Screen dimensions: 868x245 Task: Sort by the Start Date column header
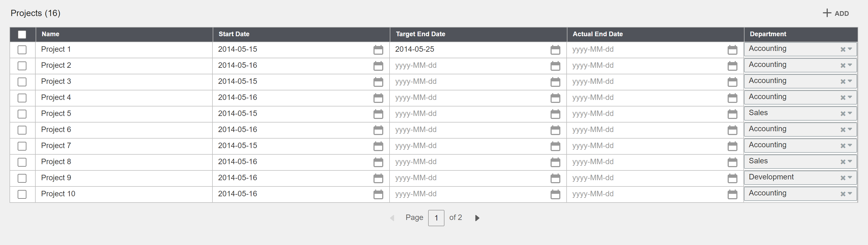click(234, 34)
